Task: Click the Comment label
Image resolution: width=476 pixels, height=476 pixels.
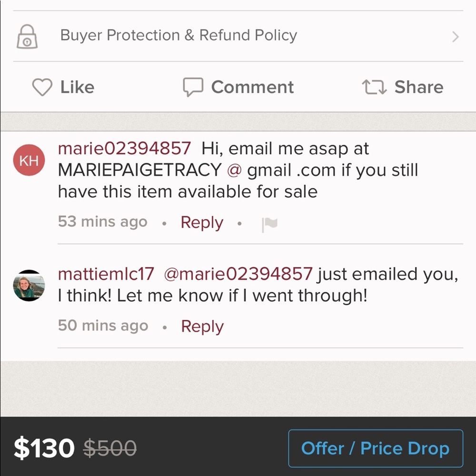Action: [x=252, y=87]
